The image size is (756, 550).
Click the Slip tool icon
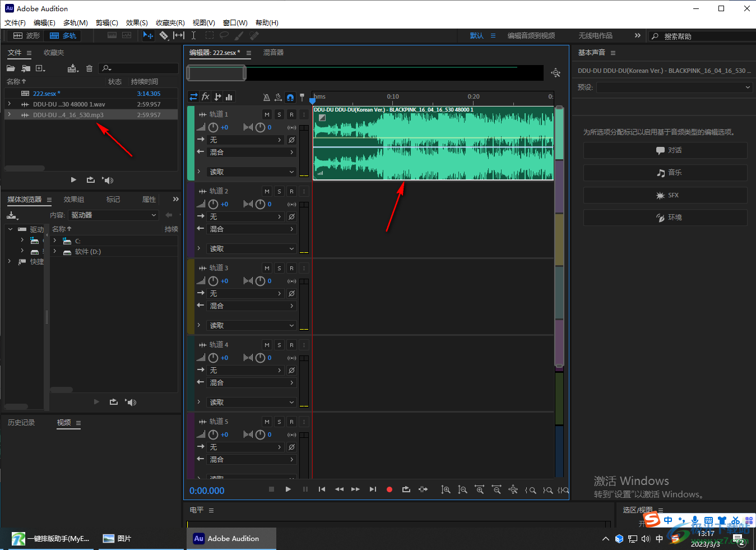(x=178, y=35)
